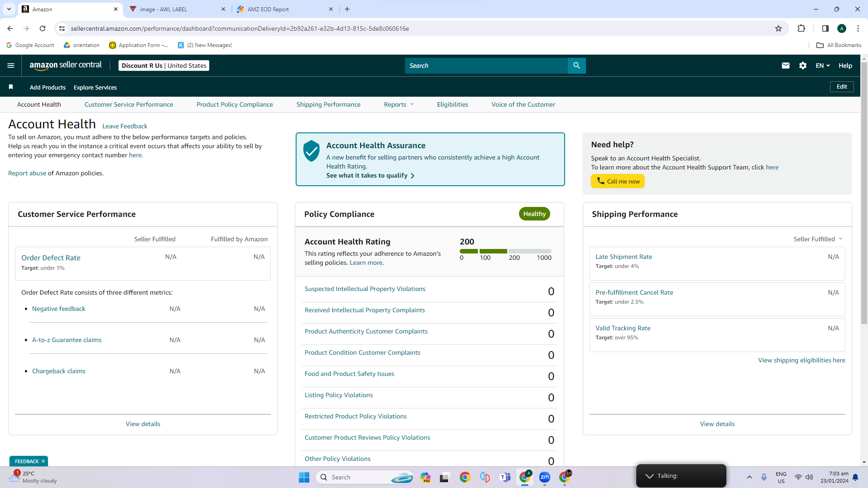Image resolution: width=868 pixels, height=488 pixels.
Task: Switch to the AMZ EOD Report browser tab
Action: tap(285, 9)
